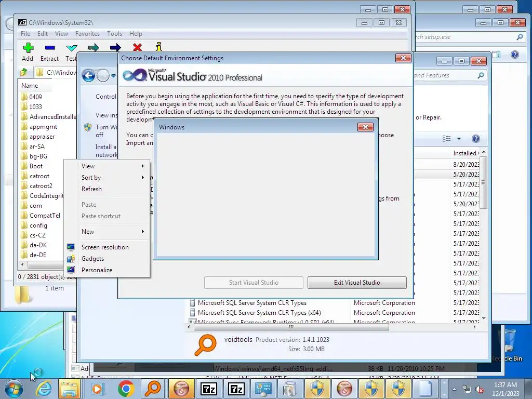Open the Recycle Bin on desktop
The height and width of the screenshot is (399, 532).
pos(508,344)
